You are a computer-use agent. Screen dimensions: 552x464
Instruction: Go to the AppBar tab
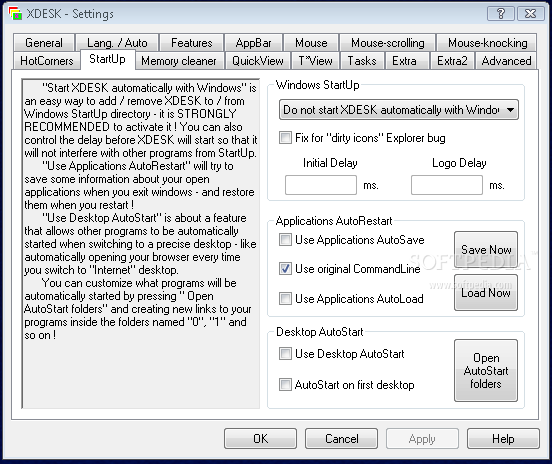click(253, 43)
